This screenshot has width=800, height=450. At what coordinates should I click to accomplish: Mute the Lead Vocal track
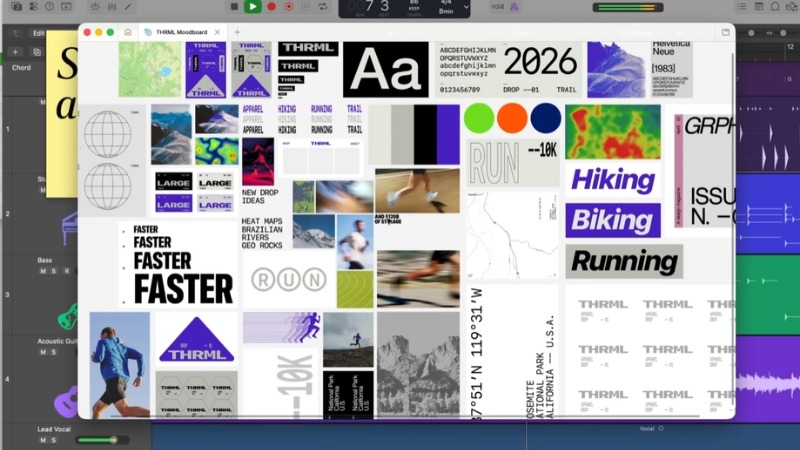click(x=43, y=439)
